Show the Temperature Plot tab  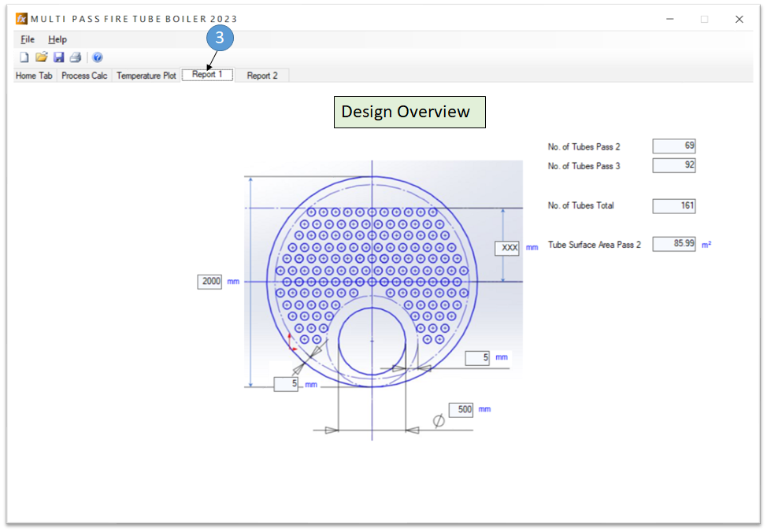pos(146,76)
